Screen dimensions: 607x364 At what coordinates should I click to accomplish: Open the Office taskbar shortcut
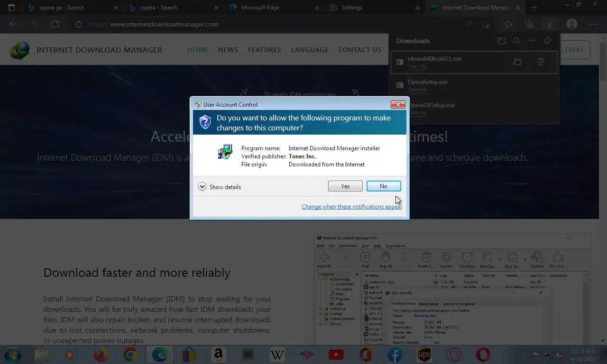click(365, 355)
